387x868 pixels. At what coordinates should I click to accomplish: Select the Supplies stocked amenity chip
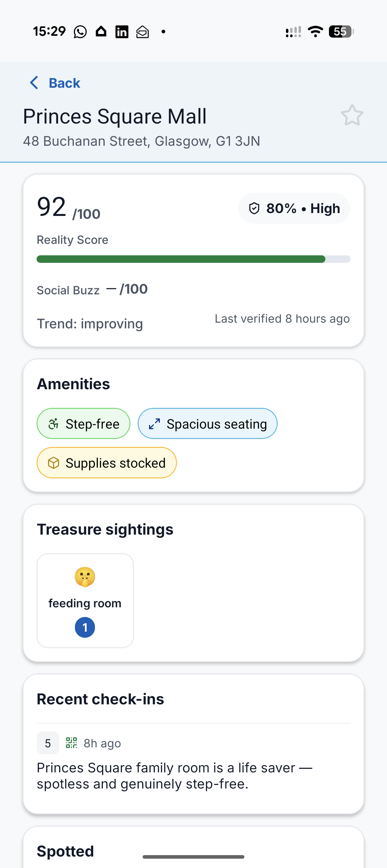107,463
